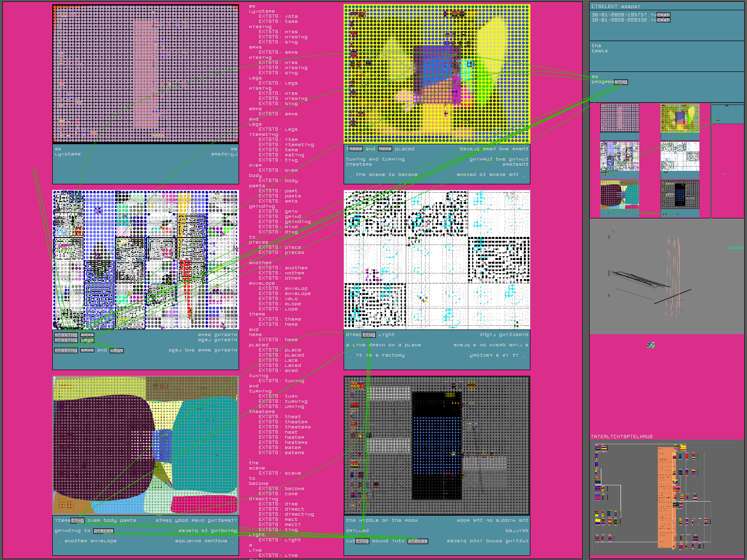Click the orange column in INTERLICHTSPIELHAUS diagram
The height and width of the screenshot is (560, 747).
[x=666, y=497]
